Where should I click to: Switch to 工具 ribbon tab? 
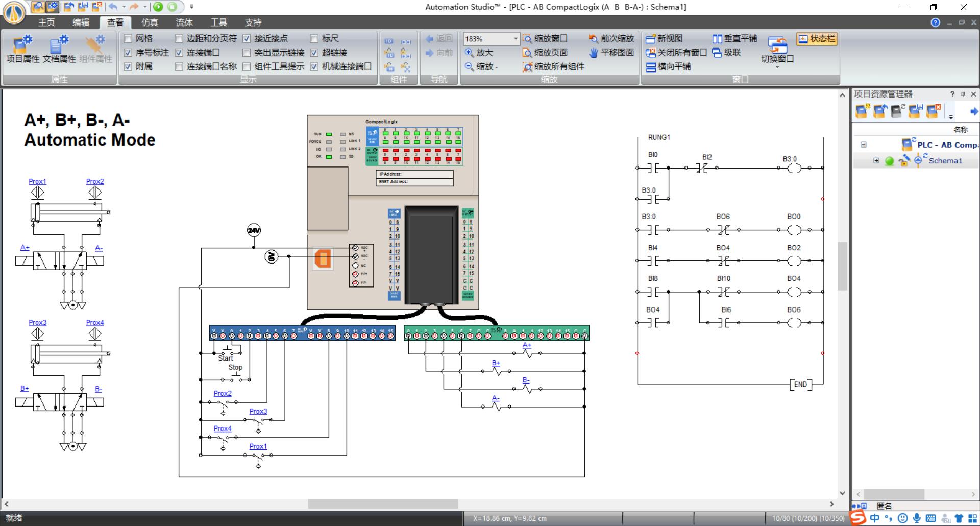(218, 22)
